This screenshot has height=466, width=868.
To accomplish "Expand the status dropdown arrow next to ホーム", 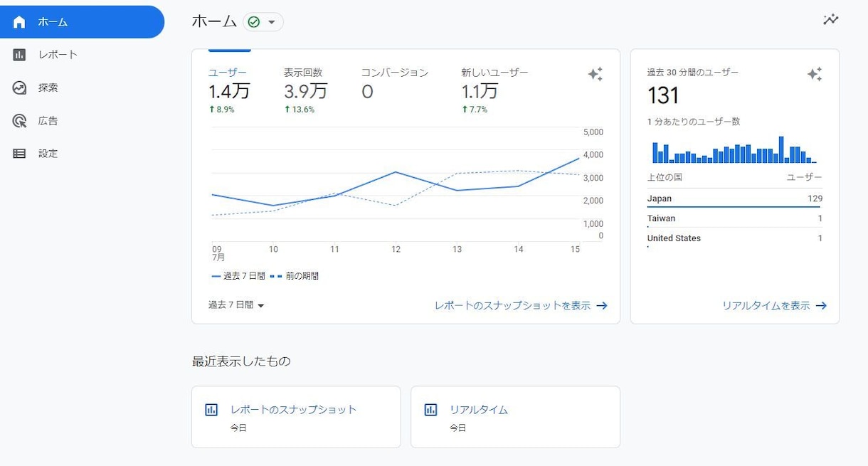I will [271, 22].
